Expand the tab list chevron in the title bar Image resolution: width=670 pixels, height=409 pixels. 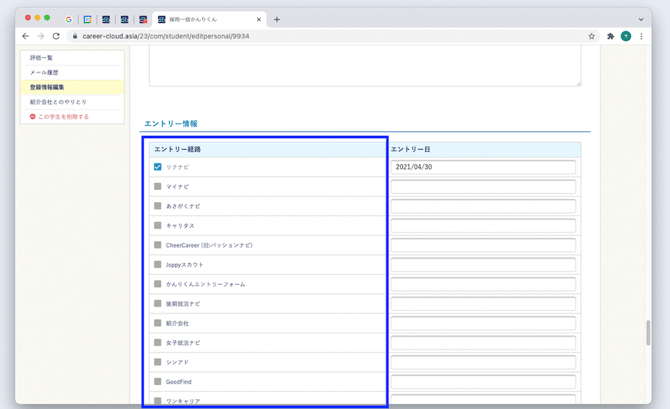(x=641, y=19)
